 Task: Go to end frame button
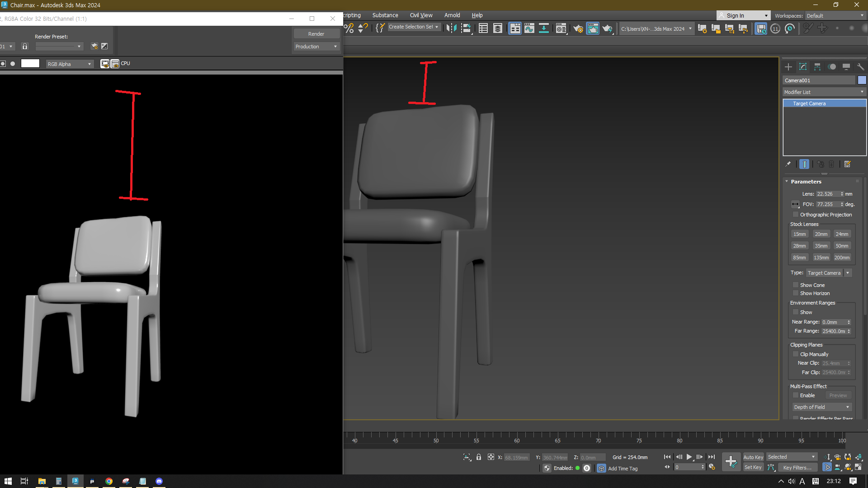click(712, 457)
